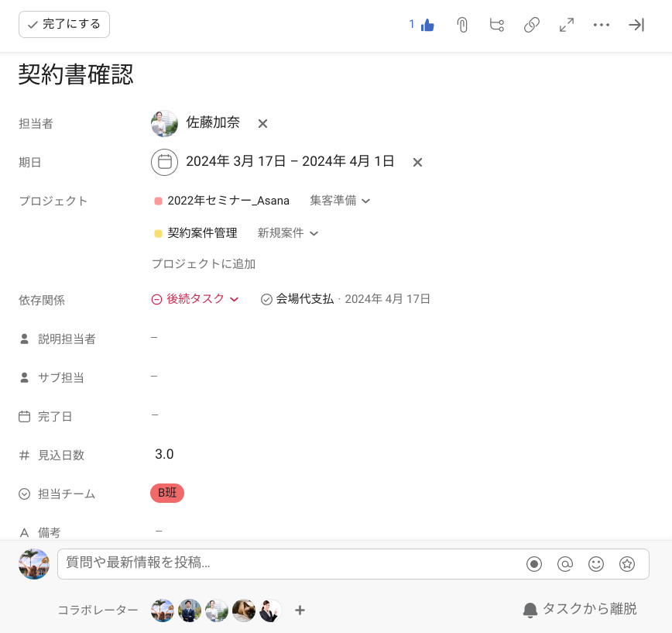
Task: Add a subtask via the subtask icon
Action: pyautogui.click(x=497, y=25)
